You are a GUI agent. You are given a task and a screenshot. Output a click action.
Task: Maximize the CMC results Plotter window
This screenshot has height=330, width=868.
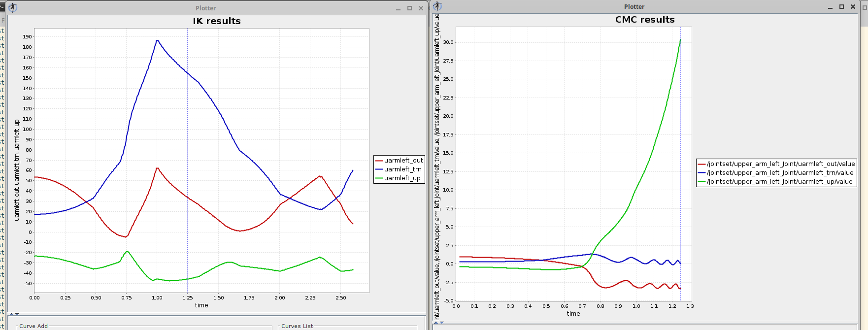[x=841, y=7]
